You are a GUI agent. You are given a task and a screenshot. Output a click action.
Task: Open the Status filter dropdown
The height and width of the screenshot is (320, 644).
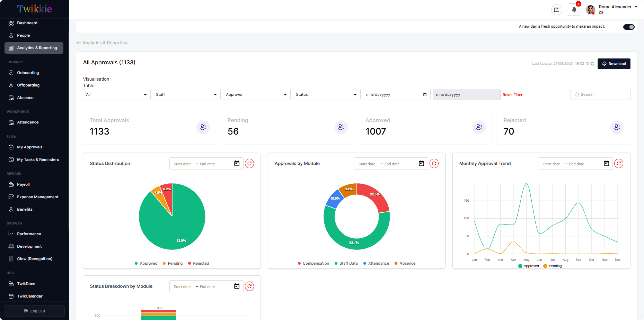(x=327, y=94)
